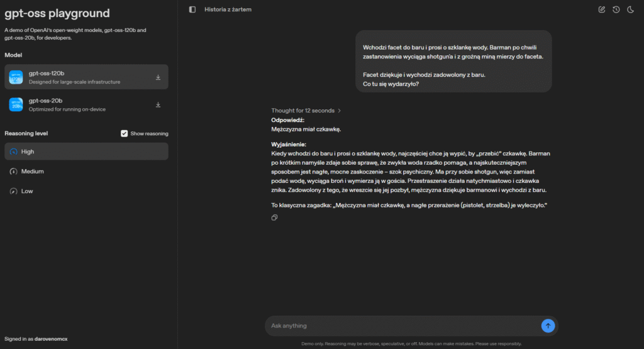Download the gpt-oss-120b model
644x349 pixels.
click(x=158, y=77)
